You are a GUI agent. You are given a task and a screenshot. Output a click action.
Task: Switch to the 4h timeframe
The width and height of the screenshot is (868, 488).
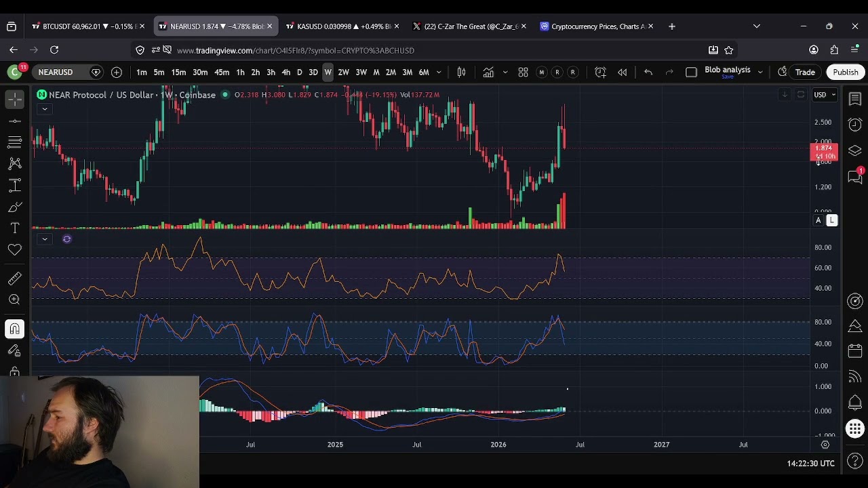point(286,73)
